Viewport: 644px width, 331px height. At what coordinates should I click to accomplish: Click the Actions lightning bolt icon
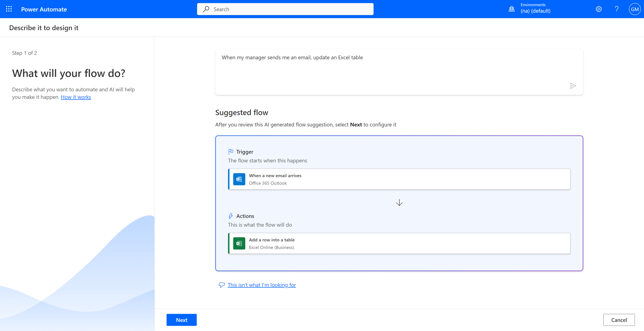[x=231, y=216]
